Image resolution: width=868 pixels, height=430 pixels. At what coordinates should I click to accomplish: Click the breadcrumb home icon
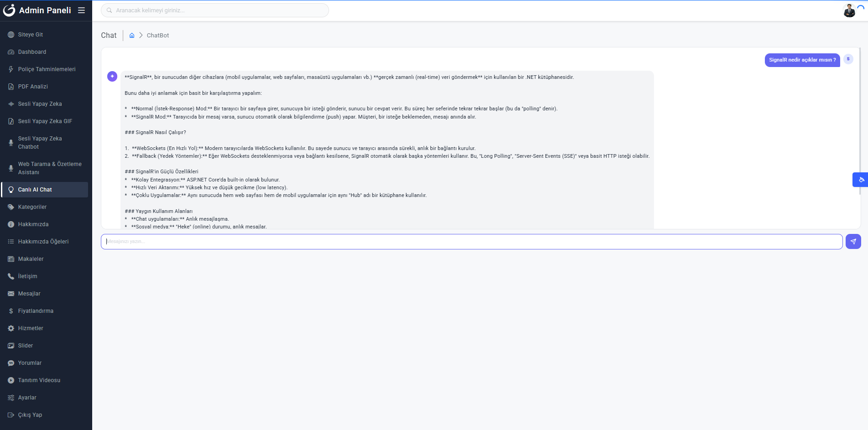132,35
